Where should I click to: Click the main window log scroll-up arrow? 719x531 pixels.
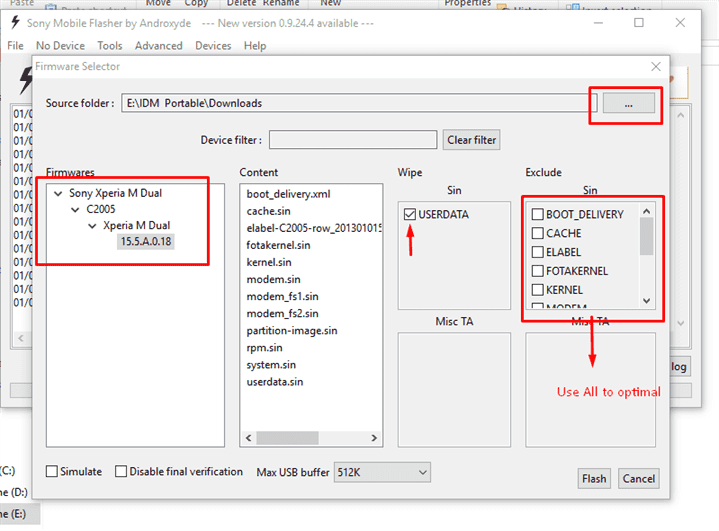click(x=680, y=116)
